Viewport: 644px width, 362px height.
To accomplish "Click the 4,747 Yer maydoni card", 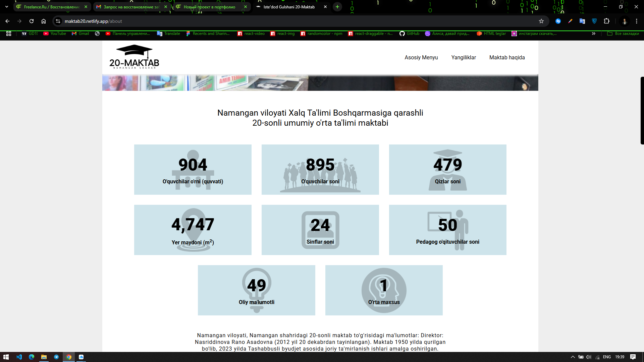I will point(193,230).
